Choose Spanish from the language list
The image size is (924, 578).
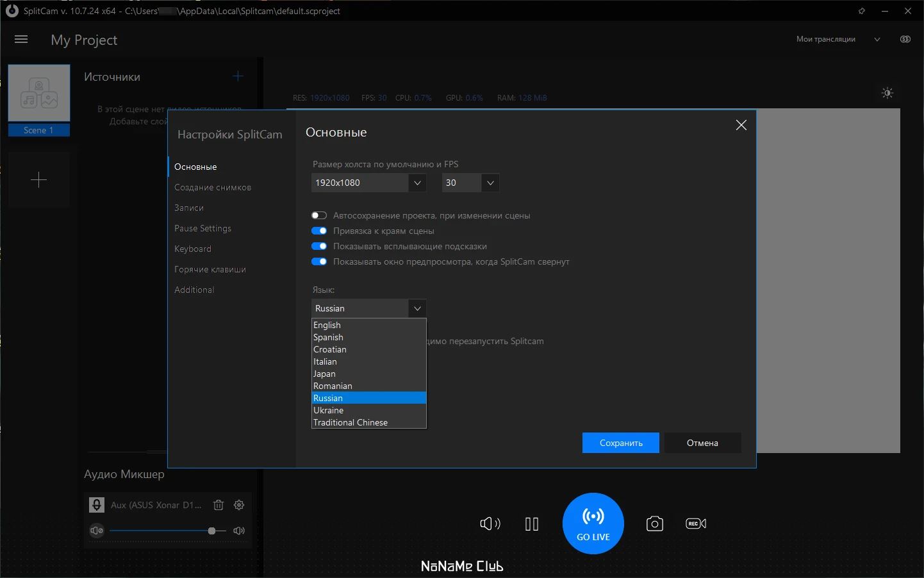tap(369, 337)
